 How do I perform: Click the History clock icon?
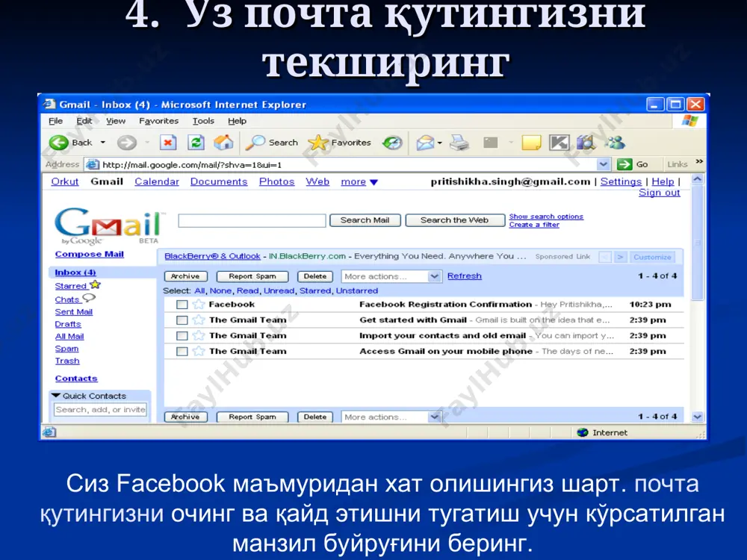392,143
